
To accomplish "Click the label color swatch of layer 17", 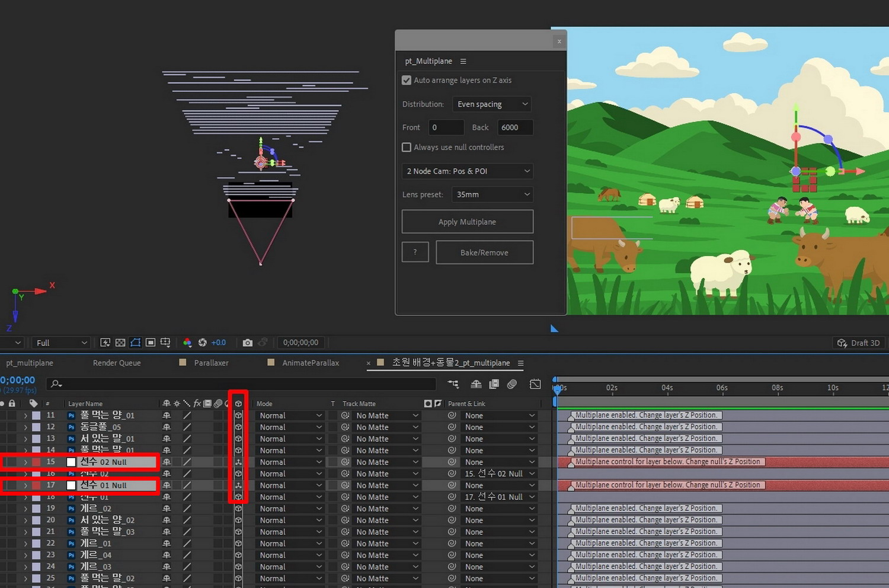I will tap(36, 485).
